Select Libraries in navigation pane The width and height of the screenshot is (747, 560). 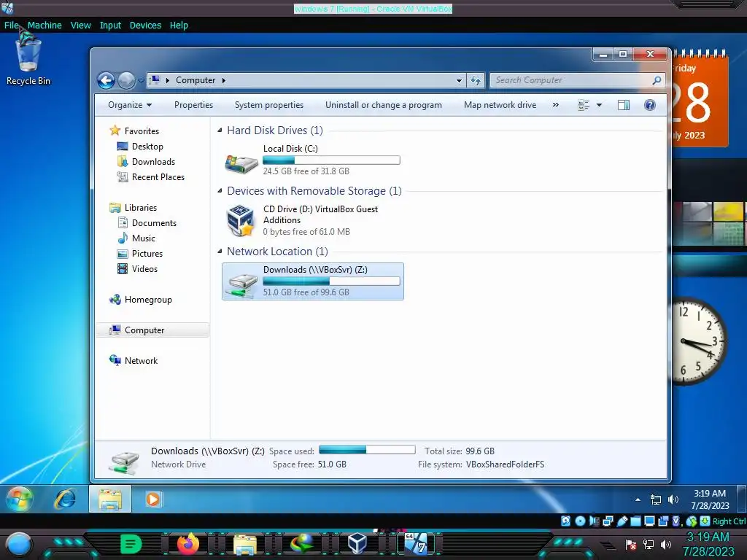[x=141, y=208]
